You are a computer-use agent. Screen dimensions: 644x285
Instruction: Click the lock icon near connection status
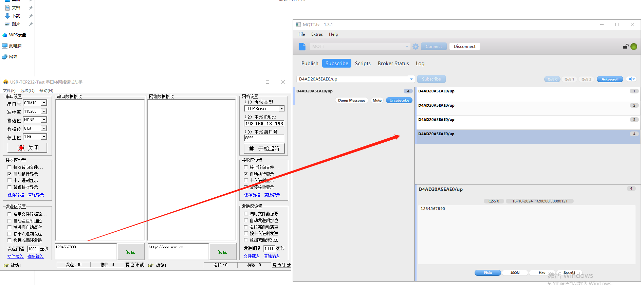point(625,47)
